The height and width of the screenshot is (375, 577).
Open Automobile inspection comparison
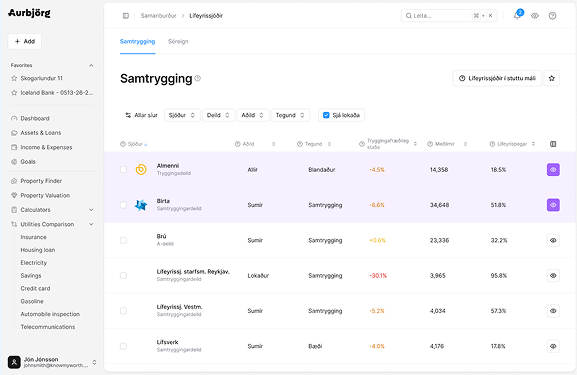click(x=50, y=314)
